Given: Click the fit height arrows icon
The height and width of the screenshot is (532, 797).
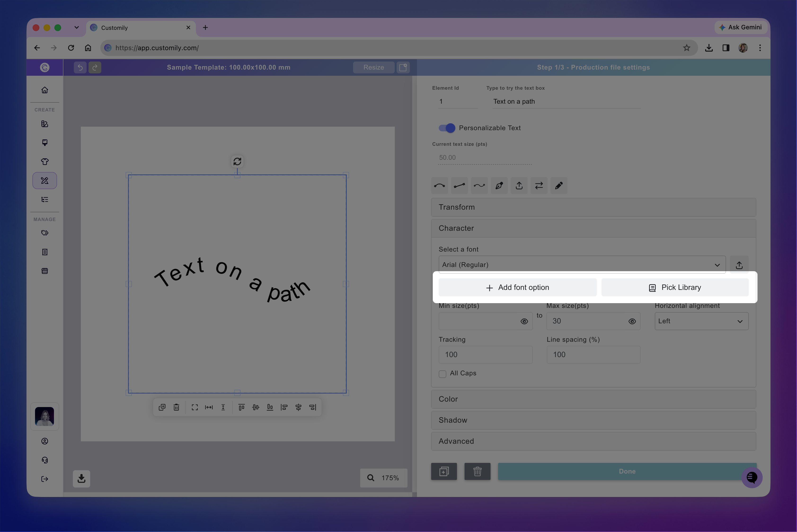Looking at the screenshot, I should point(223,407).
